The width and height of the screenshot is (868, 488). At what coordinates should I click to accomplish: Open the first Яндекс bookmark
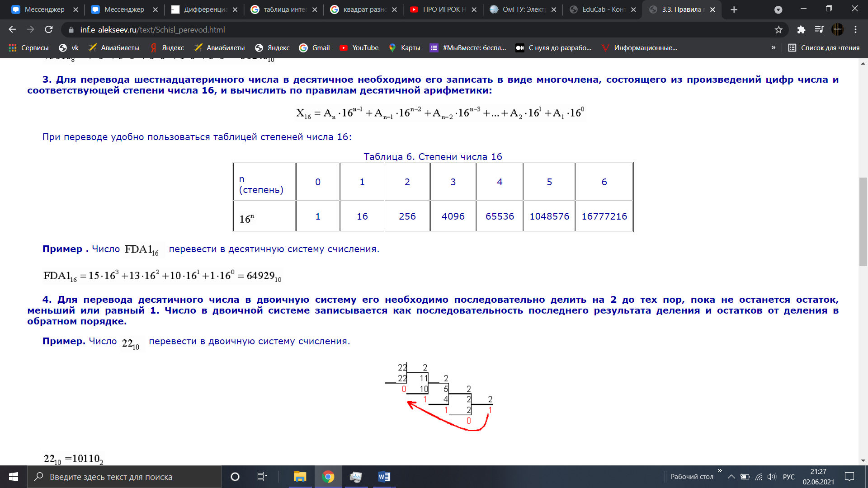tap(167, 47)
